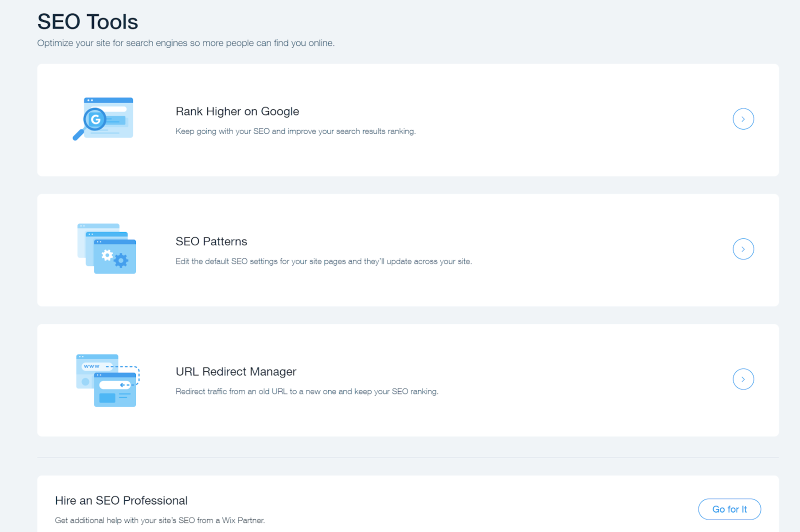This screenshot has height=532, width=800.
Task: Click the Edit the default SEO settings description
Action: (x=323, y=261)
